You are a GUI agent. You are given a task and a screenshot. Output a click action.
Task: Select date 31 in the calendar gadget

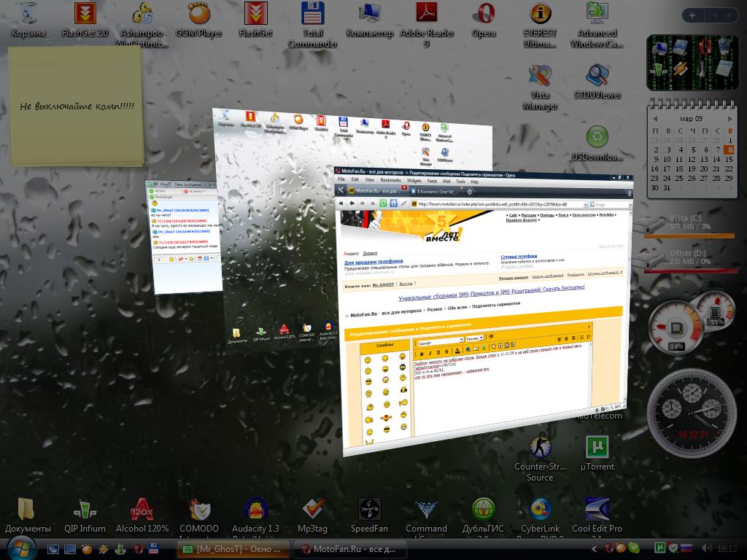click(667, 187)
